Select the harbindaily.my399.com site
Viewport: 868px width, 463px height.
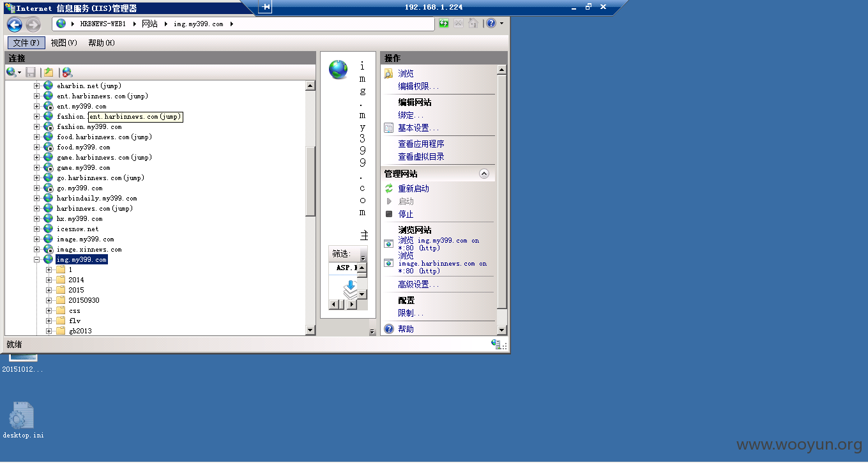(96, 198)
